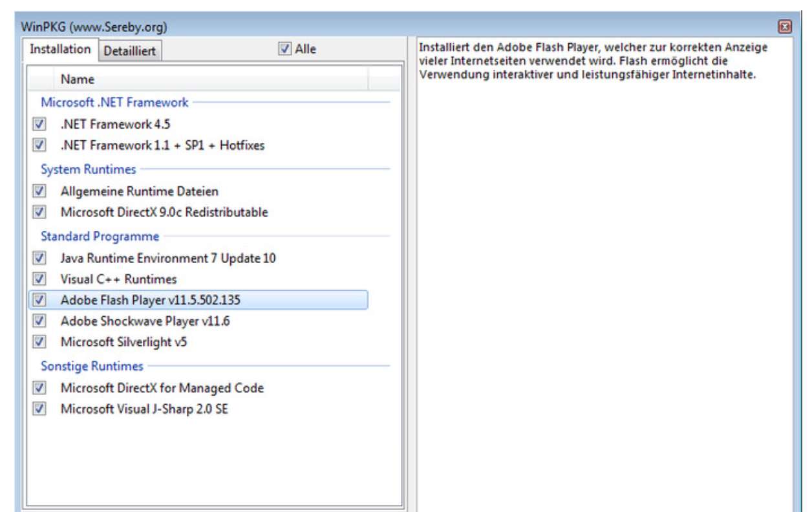Select the Adobe Shockwave Player v11.6 entry
Viewport: 812px width, 512px height.
click(145, 321)
